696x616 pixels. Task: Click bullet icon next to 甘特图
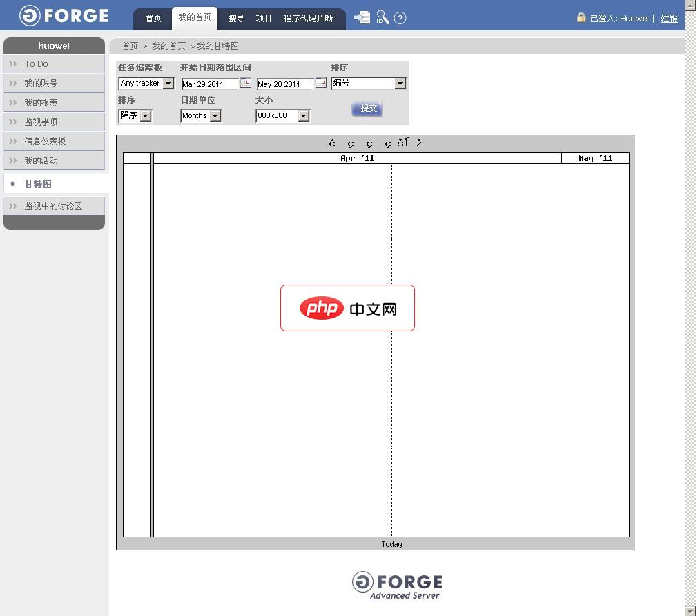[13, 184]
